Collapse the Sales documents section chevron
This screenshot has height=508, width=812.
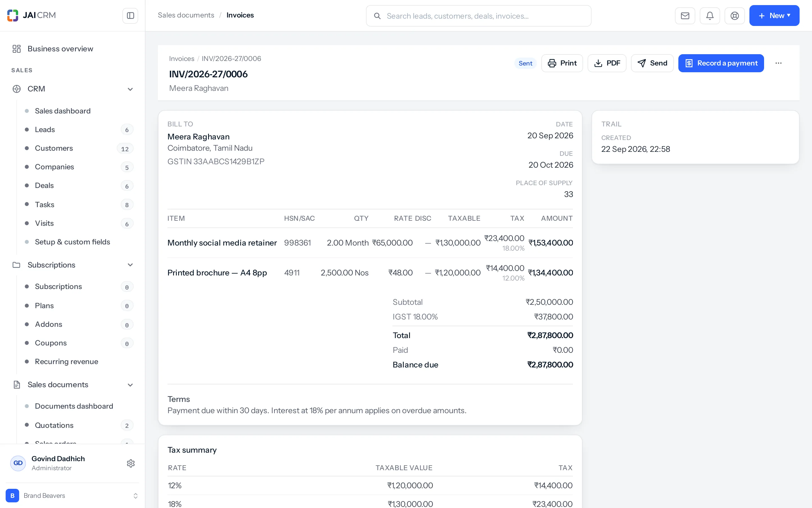130,385
